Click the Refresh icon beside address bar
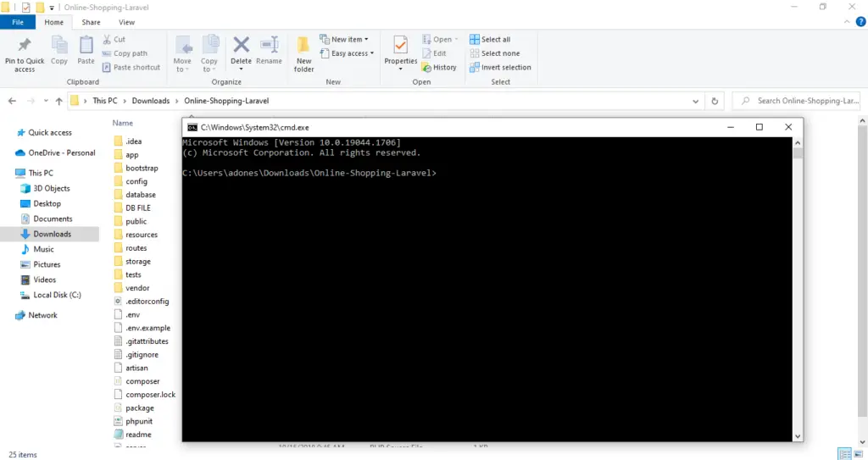This screenshot has height=460, width=868. coord(715,101)
